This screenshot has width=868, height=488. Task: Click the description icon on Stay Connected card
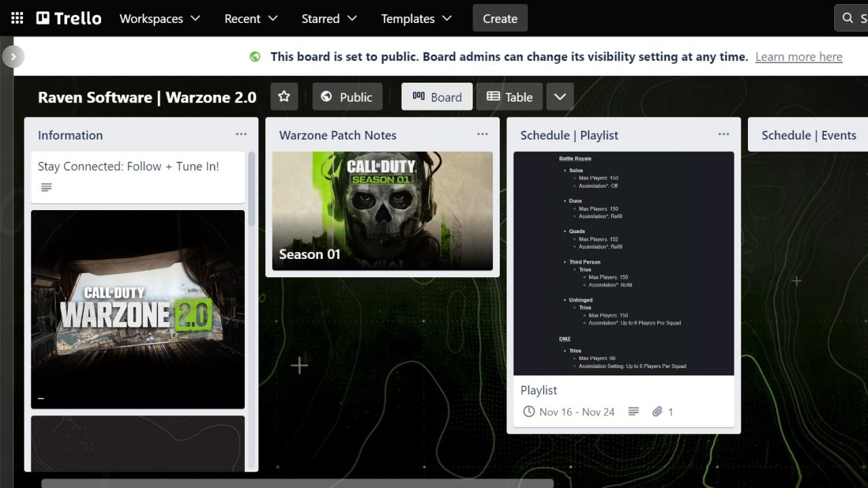[46, 187]
